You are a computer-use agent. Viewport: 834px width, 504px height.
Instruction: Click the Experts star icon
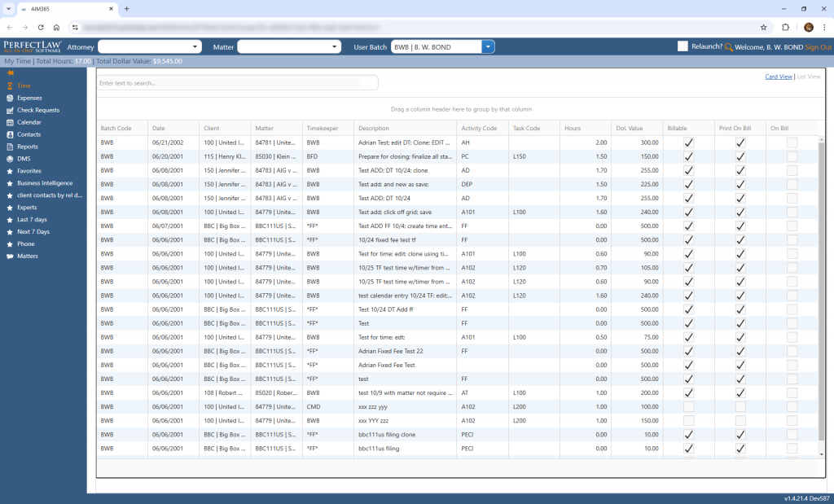(10, 208)
